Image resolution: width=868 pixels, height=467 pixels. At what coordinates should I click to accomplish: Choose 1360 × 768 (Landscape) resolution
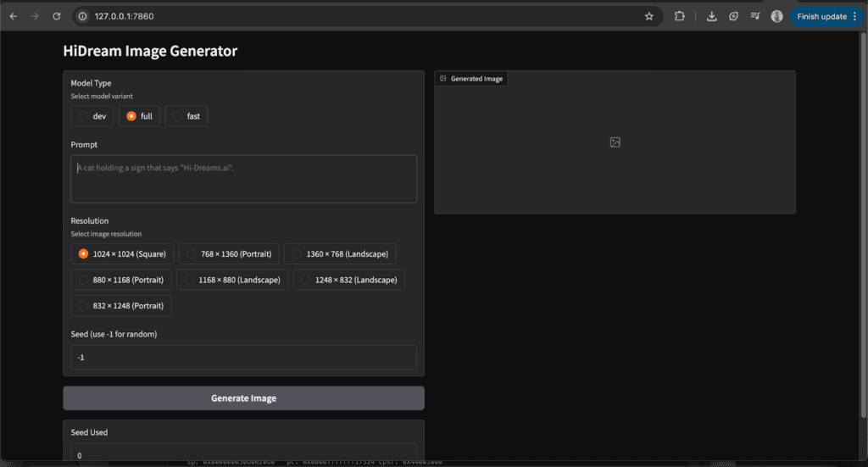pyautogui.click(x=341, y=254)
